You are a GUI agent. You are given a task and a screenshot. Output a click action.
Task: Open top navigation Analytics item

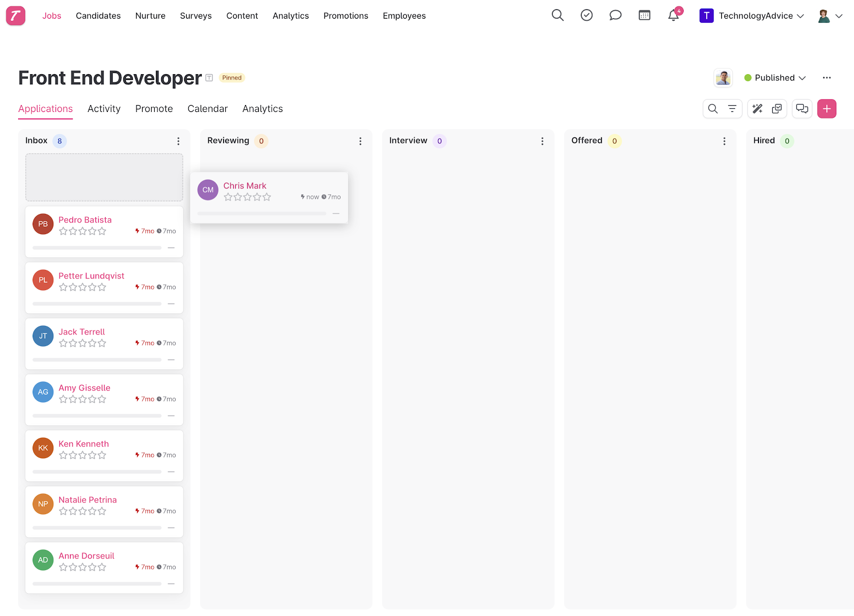pyautogui.click(x=291, y=15)
